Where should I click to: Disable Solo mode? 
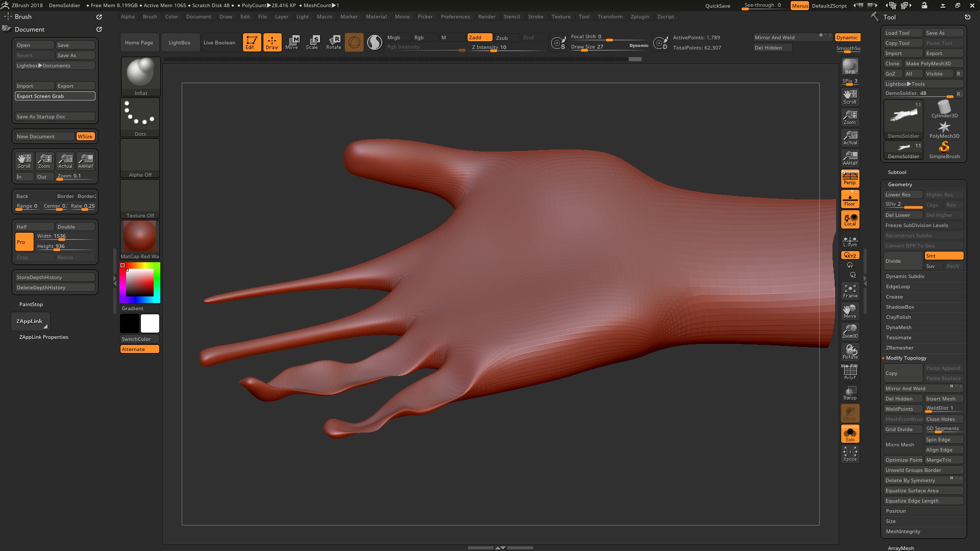pyautogui.click(x=850, y=434)
